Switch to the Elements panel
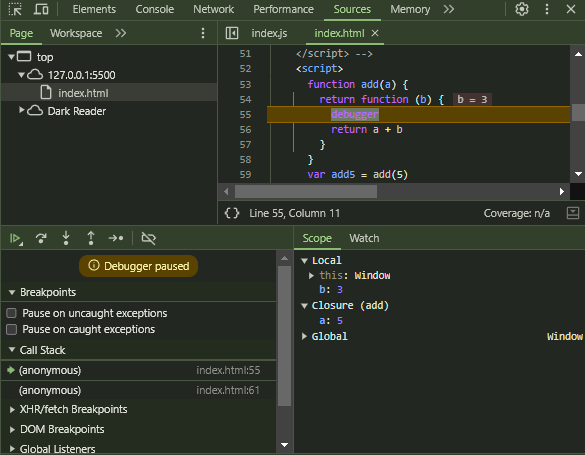 [x=94, y=9]
